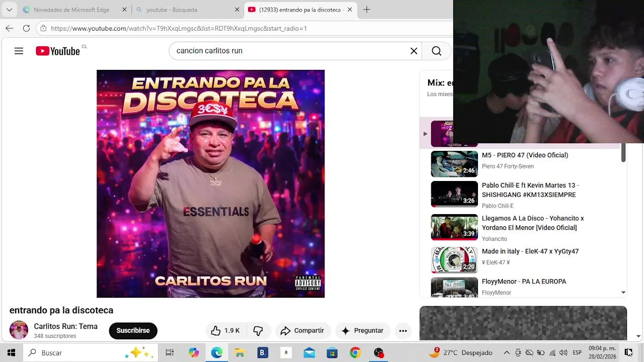Select the browser address bar URL

tap(179, 28)
